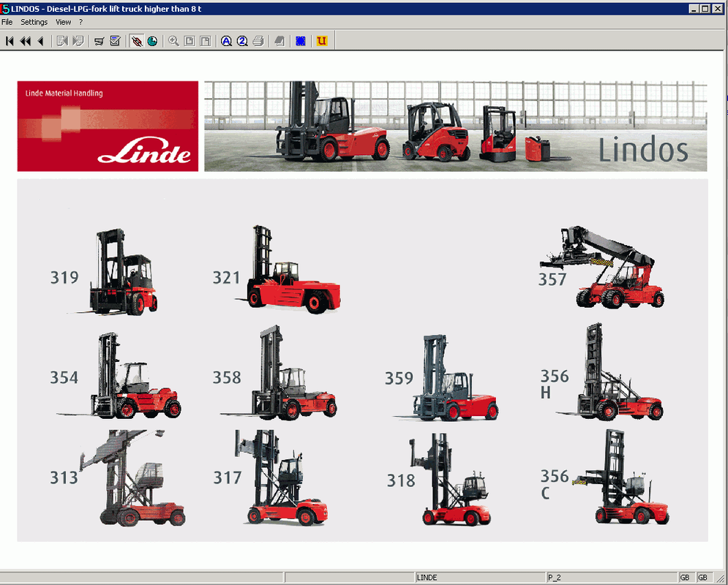Select container handler series 356 C
Viewport: 728px width, 585px height.
(605, 478)
